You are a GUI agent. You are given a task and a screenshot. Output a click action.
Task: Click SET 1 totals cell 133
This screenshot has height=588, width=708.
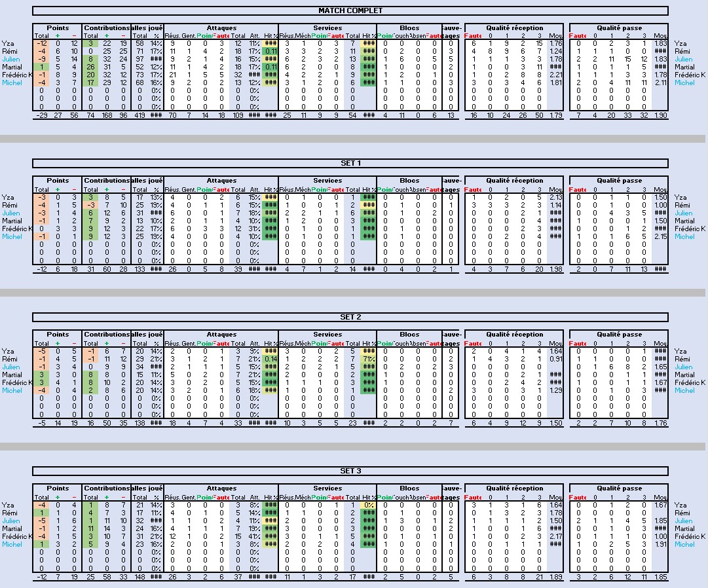140,269
